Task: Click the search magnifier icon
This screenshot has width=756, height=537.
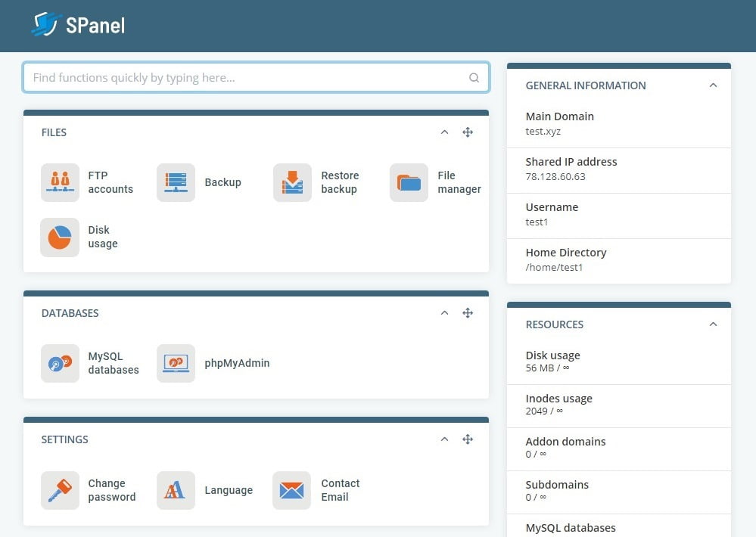Action: pos(474,78)
